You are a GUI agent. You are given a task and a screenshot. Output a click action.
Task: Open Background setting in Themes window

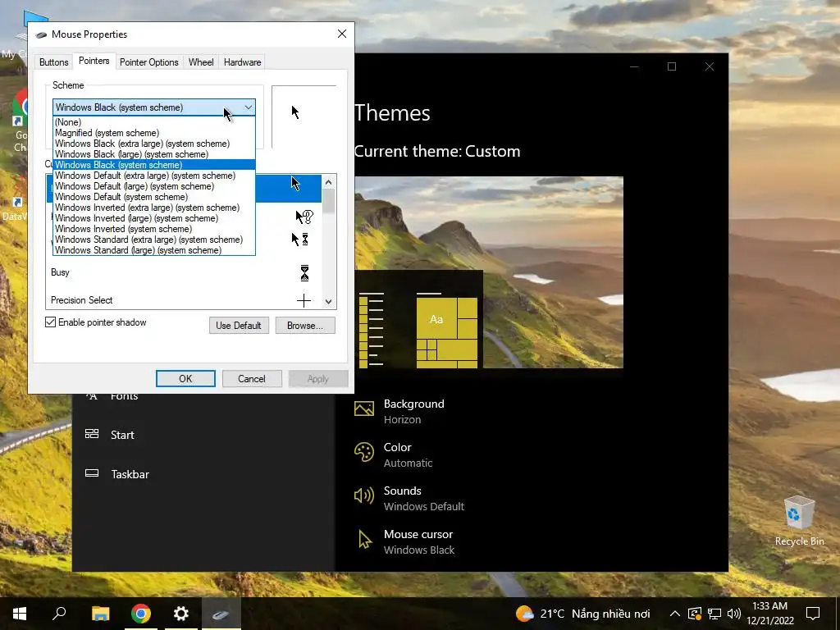point(413,412)
